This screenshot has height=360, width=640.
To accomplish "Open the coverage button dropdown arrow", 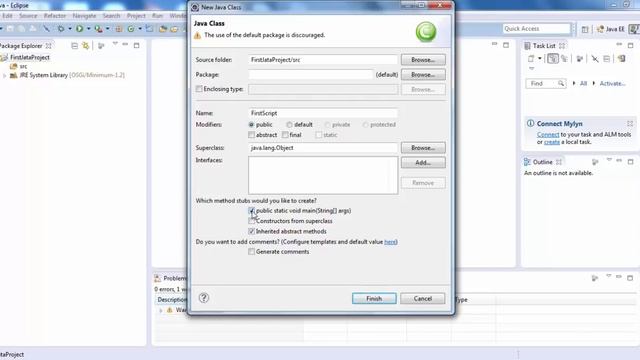I will (107, 29).
